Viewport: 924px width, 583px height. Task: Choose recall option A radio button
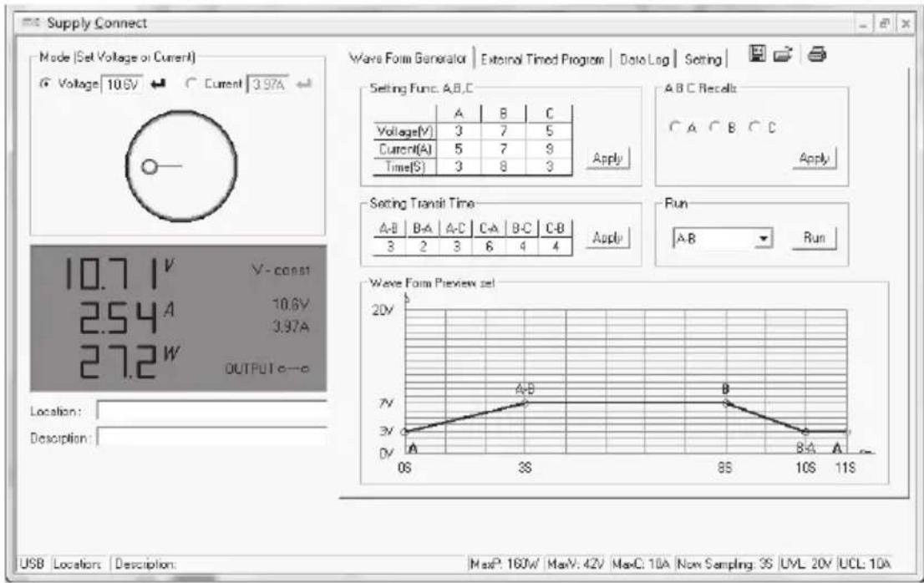tap(675, 127)
